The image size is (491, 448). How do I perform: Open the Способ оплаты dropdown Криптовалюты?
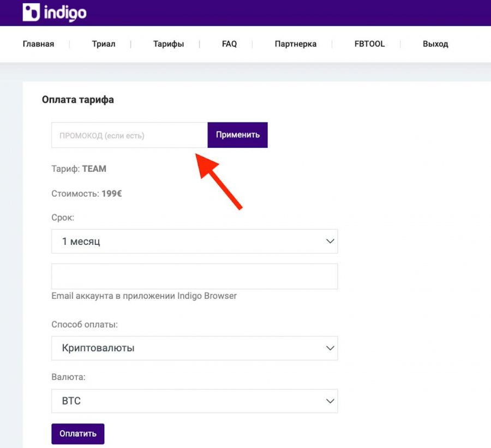(194, 348)
